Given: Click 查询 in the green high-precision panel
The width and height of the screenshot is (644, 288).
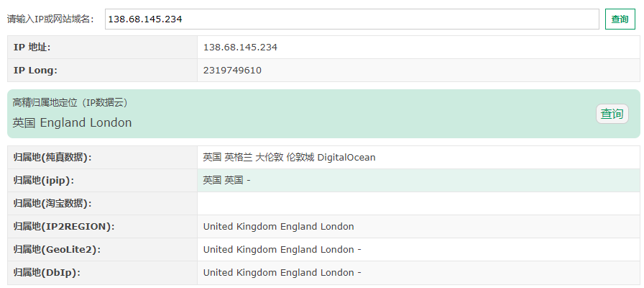Looking at the screenshot, I should pos(612,114).
